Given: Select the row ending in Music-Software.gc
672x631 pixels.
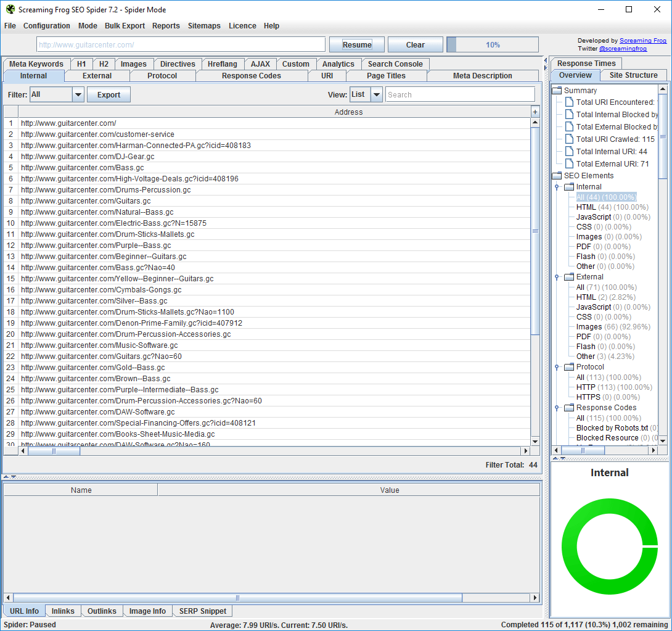Looking at the screenshot, I should click(x=274, y=345).
